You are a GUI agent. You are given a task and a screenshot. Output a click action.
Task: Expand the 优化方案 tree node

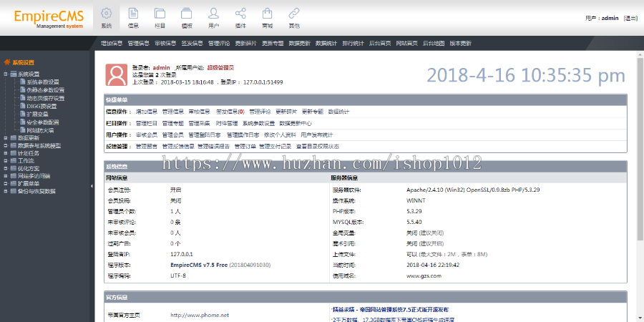click(x=6, y=168)
